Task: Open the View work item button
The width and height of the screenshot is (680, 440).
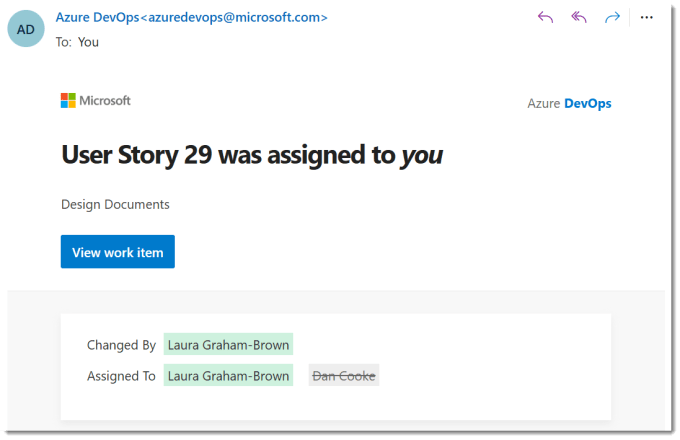Action: pos(118,252)
